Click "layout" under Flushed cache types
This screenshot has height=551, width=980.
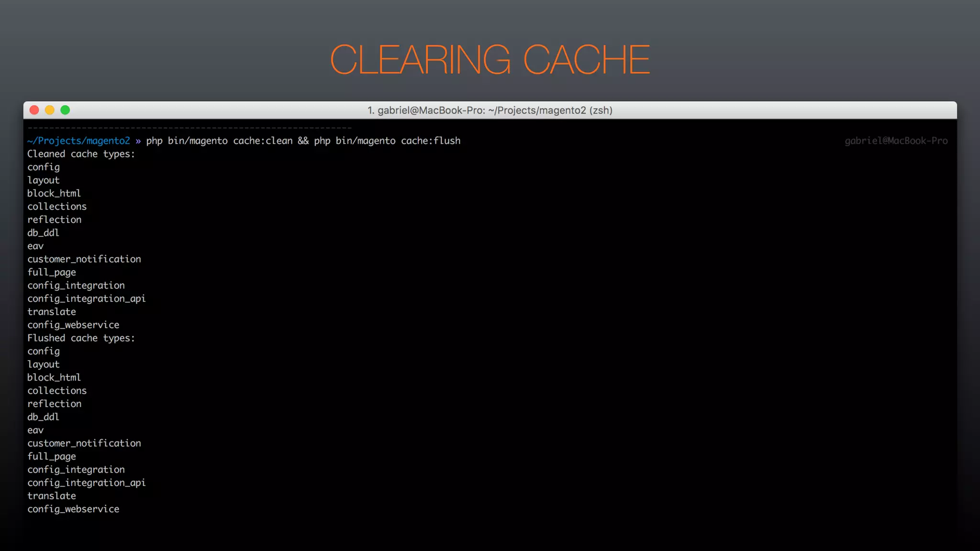coord(44,364)
